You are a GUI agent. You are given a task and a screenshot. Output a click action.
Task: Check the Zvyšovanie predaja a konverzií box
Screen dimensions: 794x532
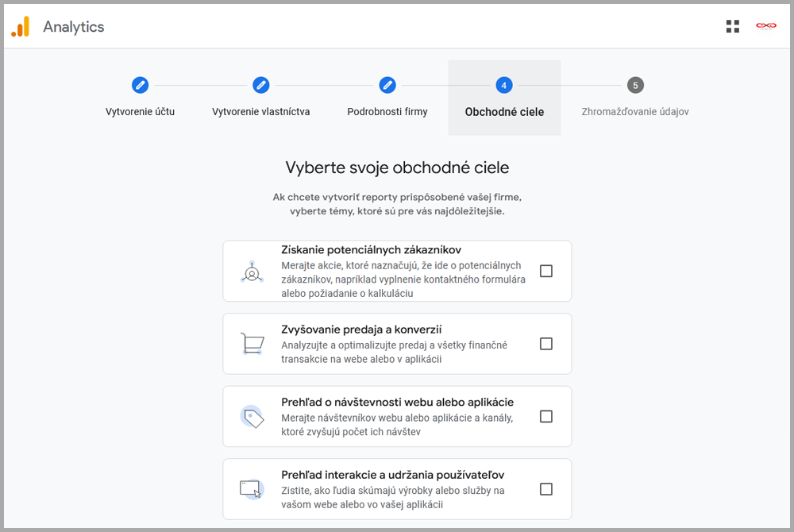pos(546,344)
